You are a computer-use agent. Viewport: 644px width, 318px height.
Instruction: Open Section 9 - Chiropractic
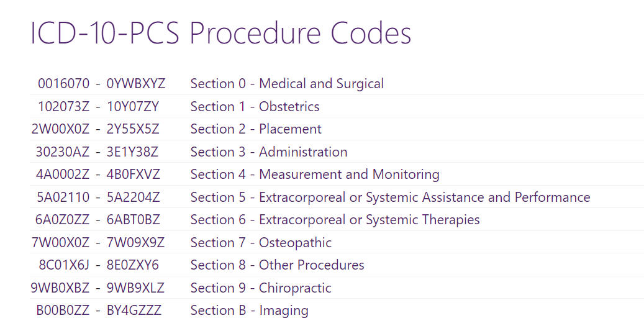tap(261, 288)
